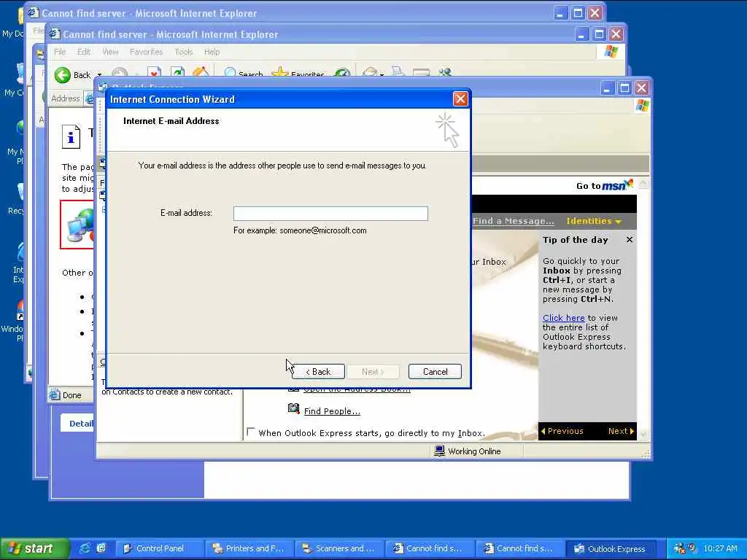Launch Internet Explorer from Quick Launch
Screen dimensions: 747x560
click(85, 548)
